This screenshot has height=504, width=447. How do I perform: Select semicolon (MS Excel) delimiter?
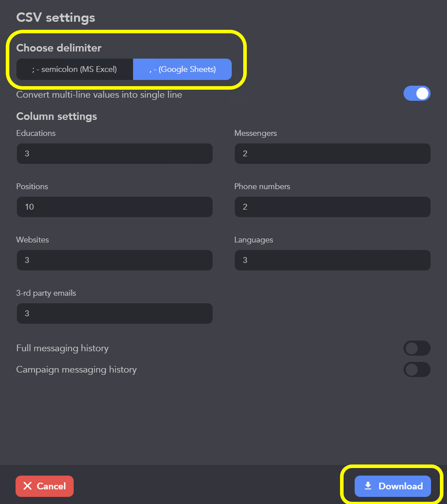(75, 69)
